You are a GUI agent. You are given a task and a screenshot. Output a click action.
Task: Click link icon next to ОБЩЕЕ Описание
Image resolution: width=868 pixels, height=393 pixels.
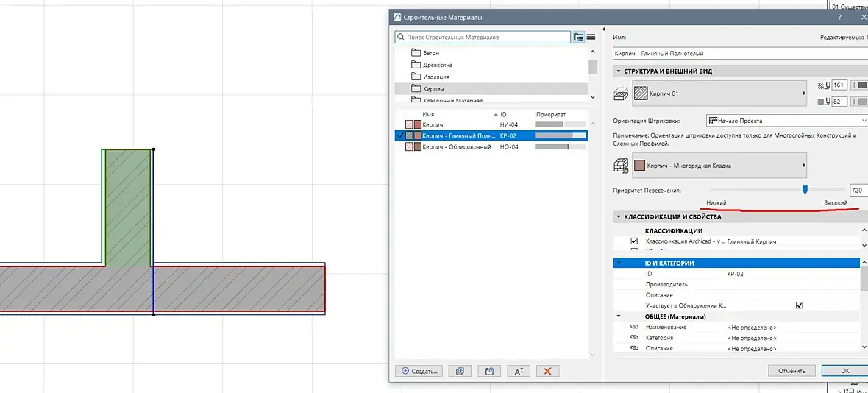(634, 348)
